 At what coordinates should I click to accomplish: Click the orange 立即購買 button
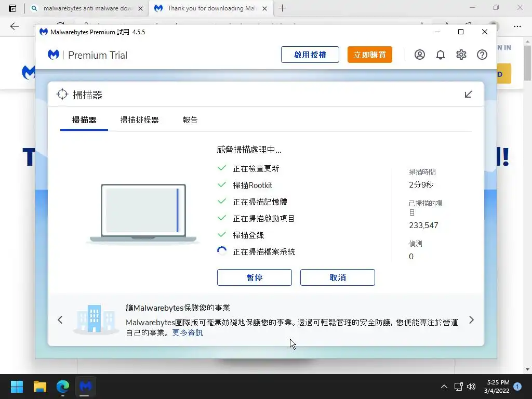[369, 55]
